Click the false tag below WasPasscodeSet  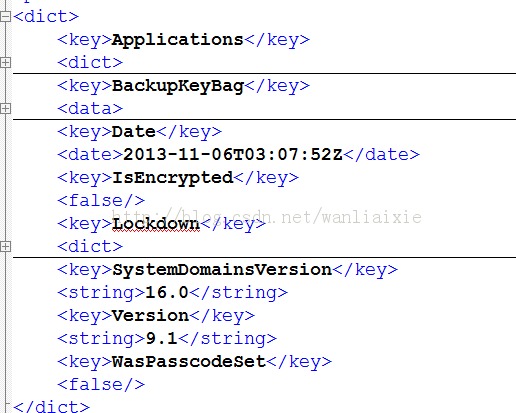point(101,385)
